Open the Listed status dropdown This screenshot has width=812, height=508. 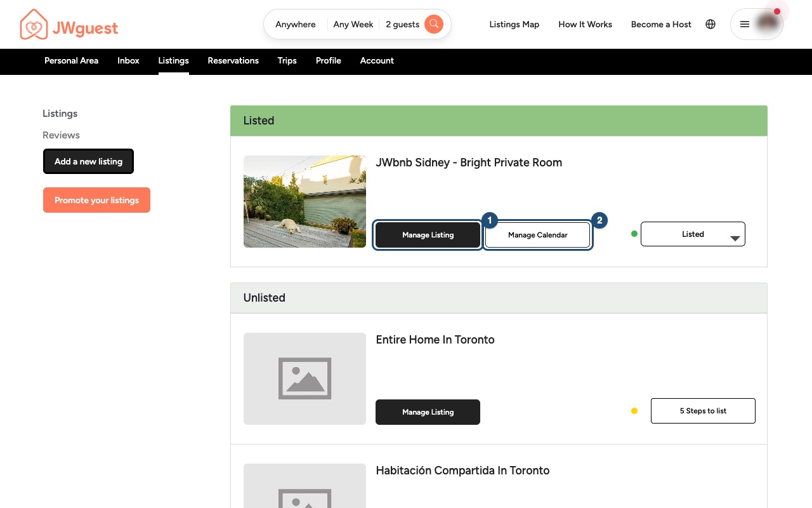pos(693,234)
